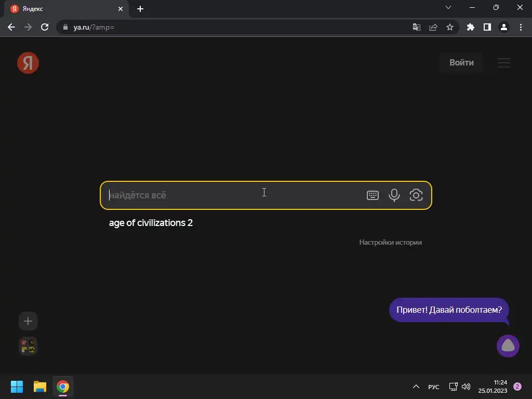View site info lock icon
532x399 pixels.
pyautogui.click(x=65, y=27)
